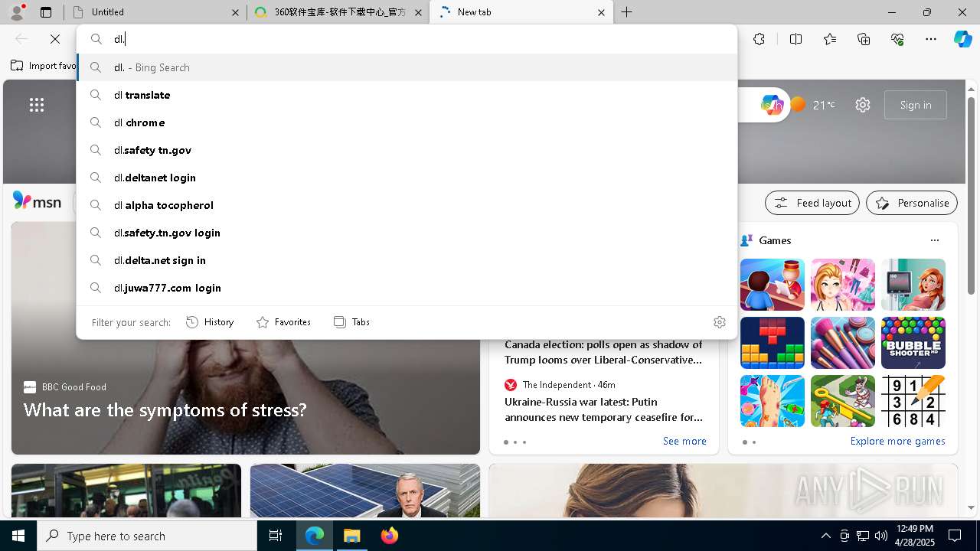Pick 'dl.delta.net sign in' suggestion
This screenshot has height=551, width=980.
(x=407, y=260)
